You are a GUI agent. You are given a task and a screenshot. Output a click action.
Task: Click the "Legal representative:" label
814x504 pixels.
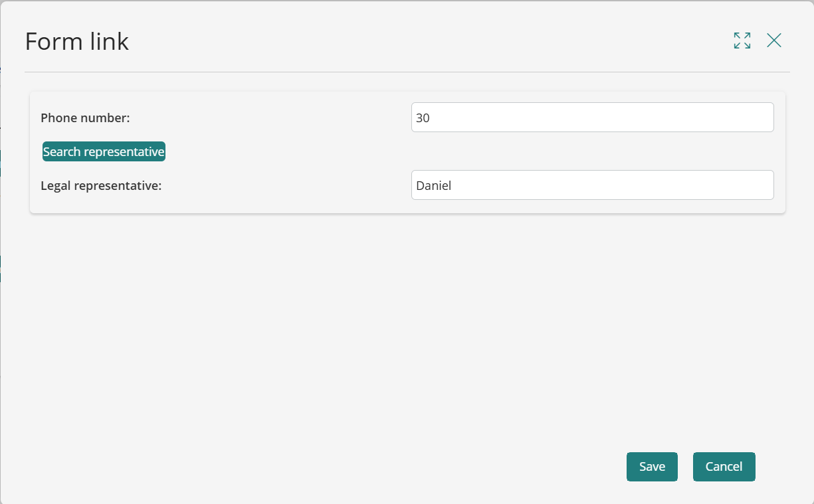[x=101, y=186]
